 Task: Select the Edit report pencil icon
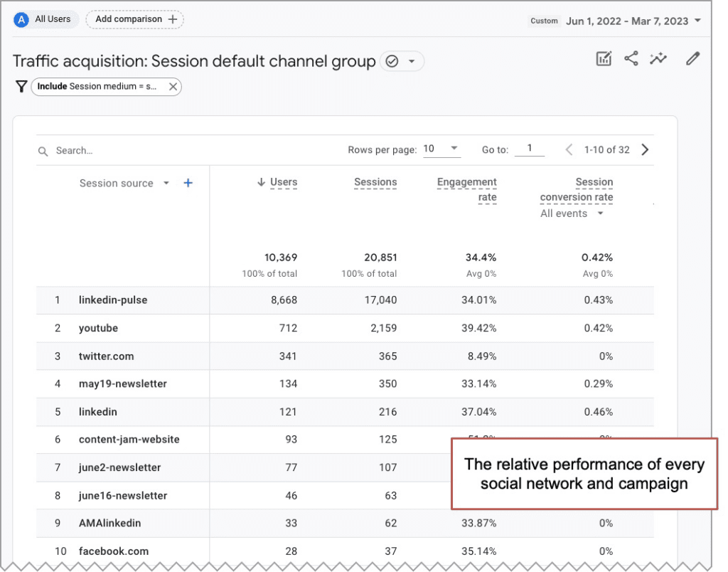pos(692,58)
